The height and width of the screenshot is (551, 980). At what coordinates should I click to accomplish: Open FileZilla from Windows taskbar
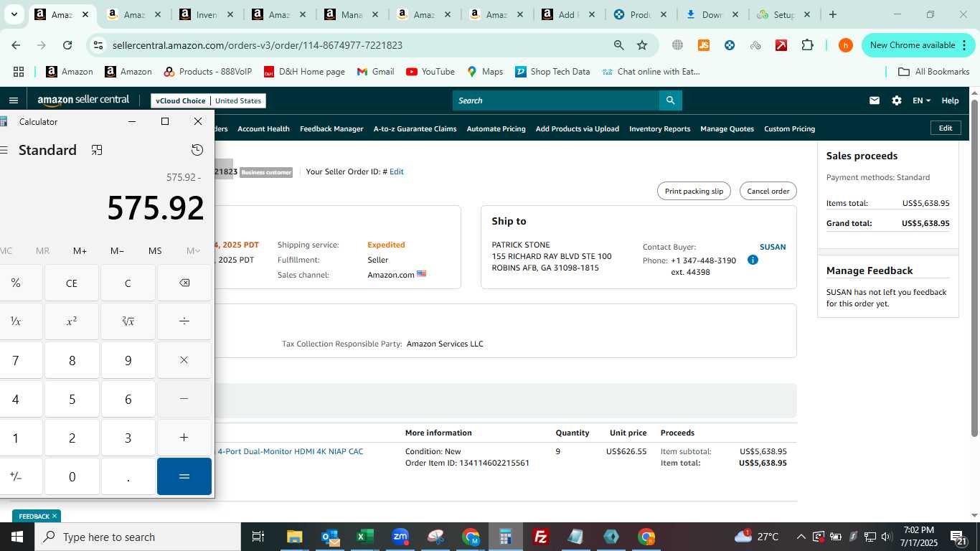coord(541,537)
